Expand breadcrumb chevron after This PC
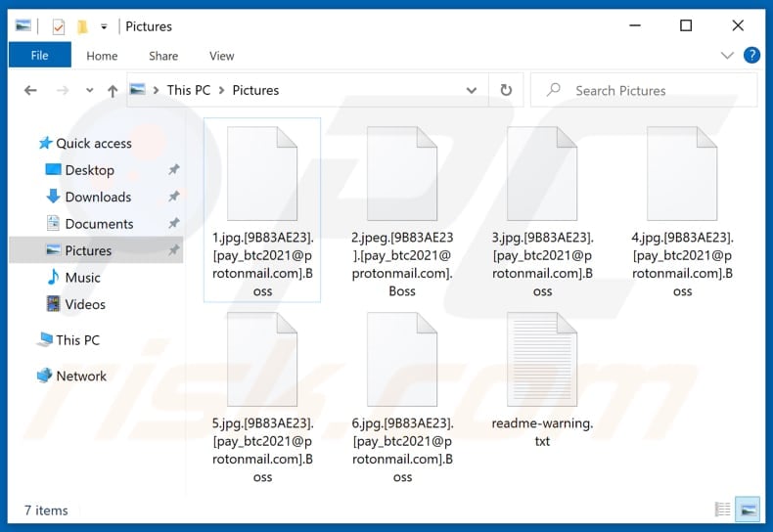 [221, 90]
